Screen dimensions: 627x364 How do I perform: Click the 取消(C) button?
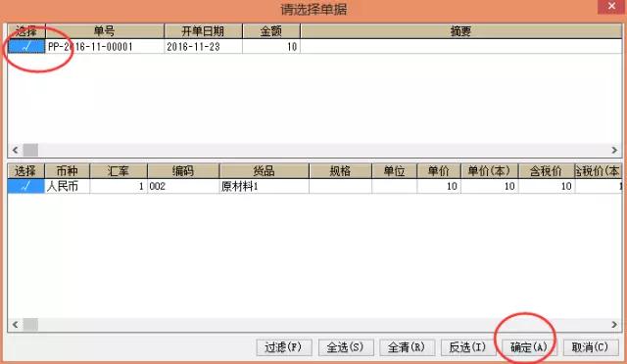[590, 347]
